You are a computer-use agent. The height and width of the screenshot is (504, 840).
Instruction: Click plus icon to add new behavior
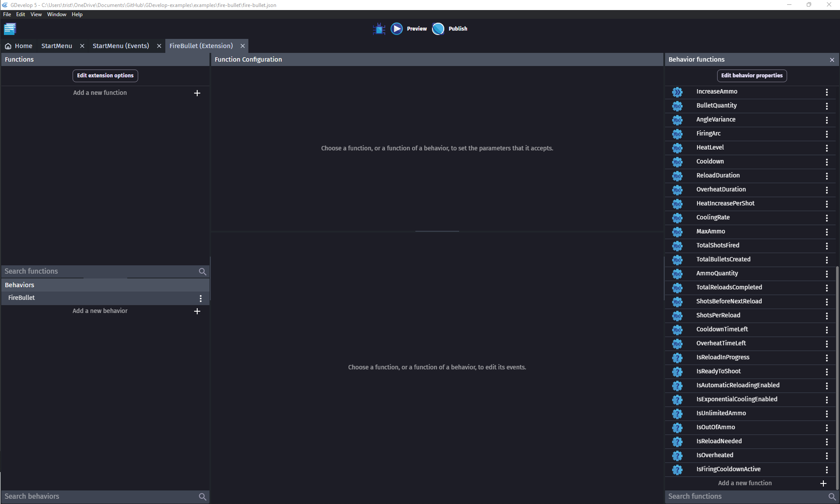[197, 311]
